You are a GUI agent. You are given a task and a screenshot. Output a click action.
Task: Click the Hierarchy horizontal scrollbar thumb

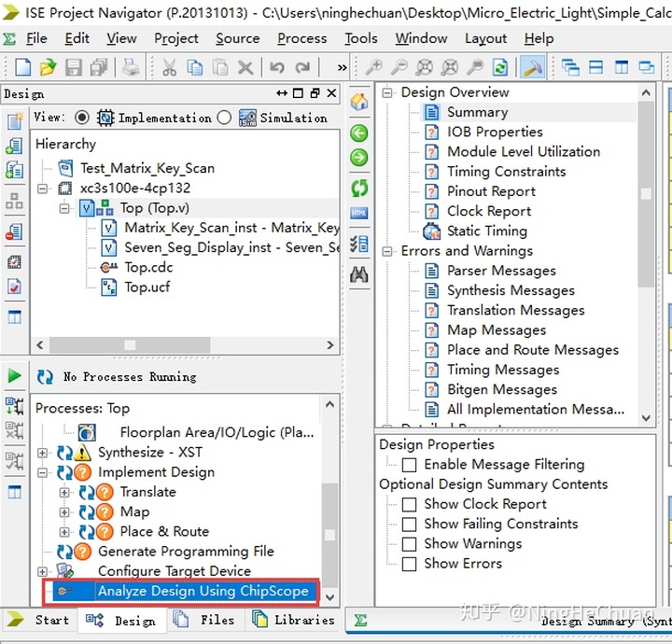tap(130, 345)
